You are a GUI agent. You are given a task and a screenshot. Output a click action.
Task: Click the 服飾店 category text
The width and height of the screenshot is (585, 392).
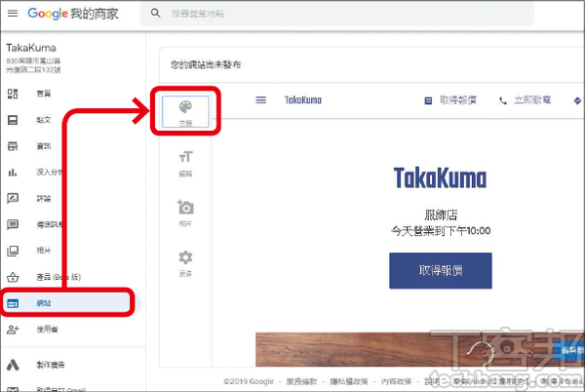(441, 215)
